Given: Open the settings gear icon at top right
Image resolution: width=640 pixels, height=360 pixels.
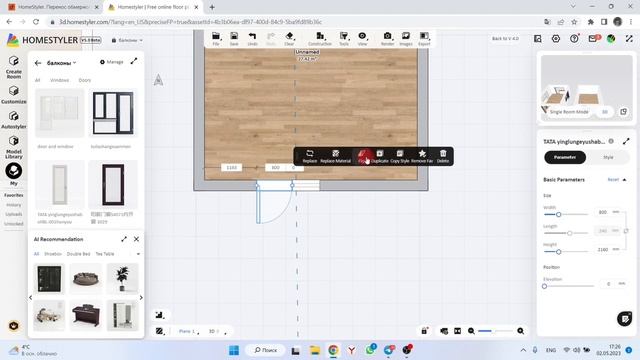Looking at the screenshot, I should coord(556,39).
